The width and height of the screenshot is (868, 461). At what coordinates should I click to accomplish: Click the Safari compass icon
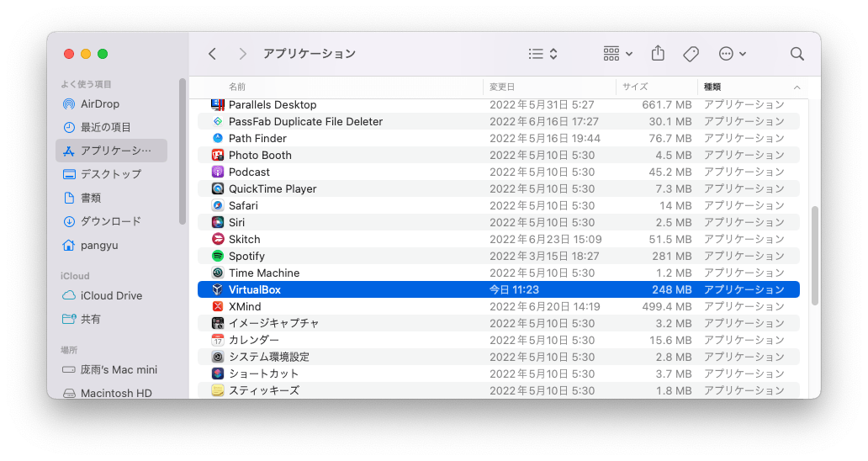(x=218, y=205)
